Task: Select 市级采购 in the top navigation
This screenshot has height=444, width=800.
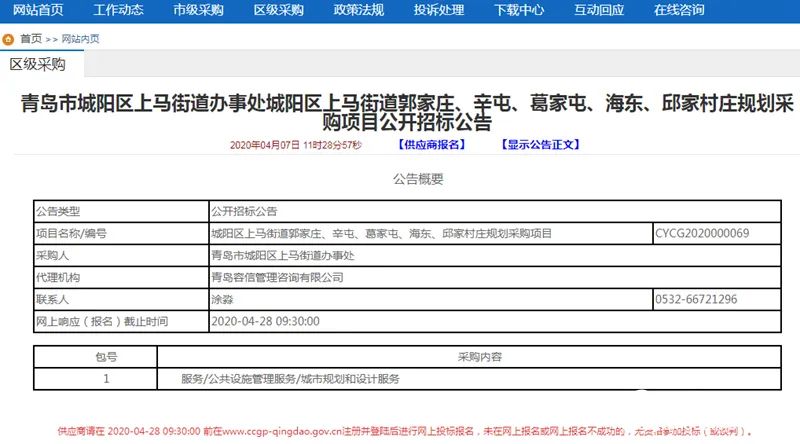Action: tap(198, 11)
